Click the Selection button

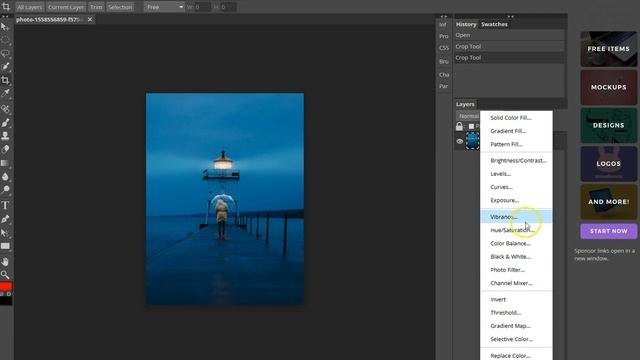tap(120, 7)
